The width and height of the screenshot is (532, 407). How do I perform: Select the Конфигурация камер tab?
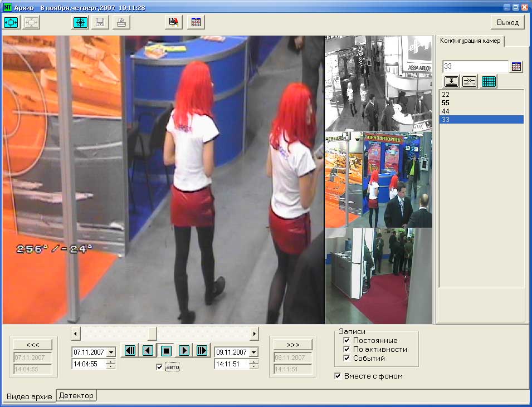[x=470, y=41]
